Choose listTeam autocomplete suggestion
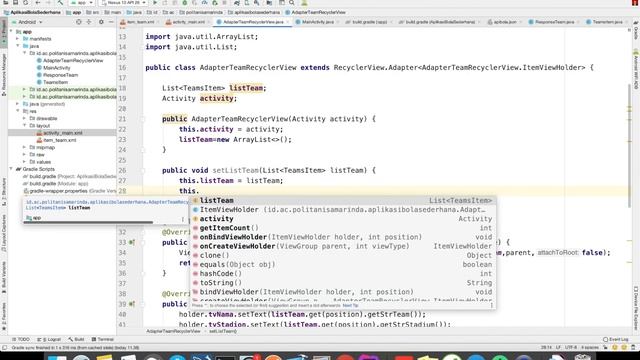The image size is (640, 360). pos(343,200)
